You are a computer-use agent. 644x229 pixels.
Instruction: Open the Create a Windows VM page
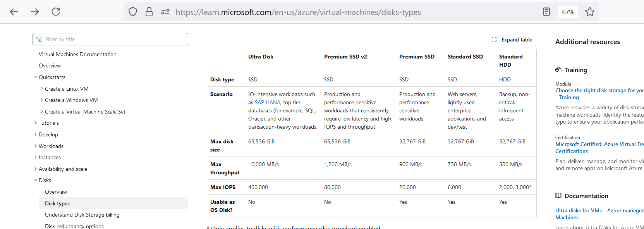pos(72,100)
